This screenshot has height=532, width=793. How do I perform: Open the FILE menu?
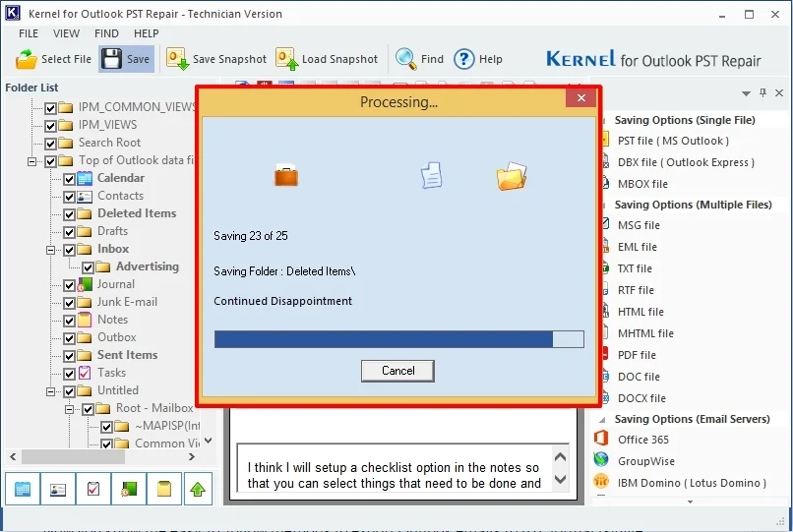[29, 33]
